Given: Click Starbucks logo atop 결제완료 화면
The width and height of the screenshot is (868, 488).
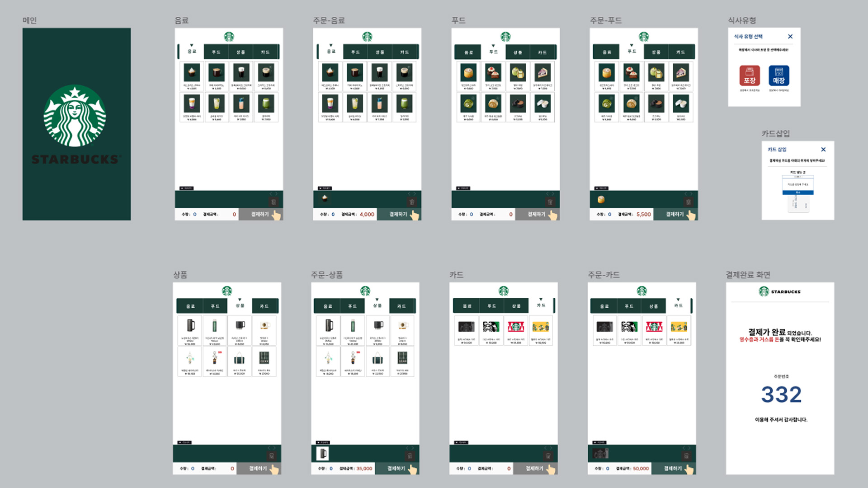Looking at the screenshot, I should (764, 291).
